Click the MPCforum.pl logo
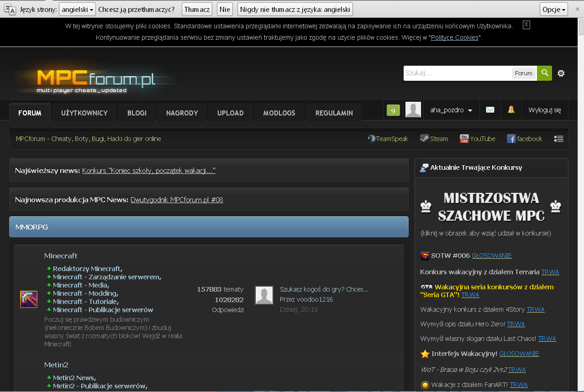The image size is (584, 392). pyautogui.click(x=96, y=81)
